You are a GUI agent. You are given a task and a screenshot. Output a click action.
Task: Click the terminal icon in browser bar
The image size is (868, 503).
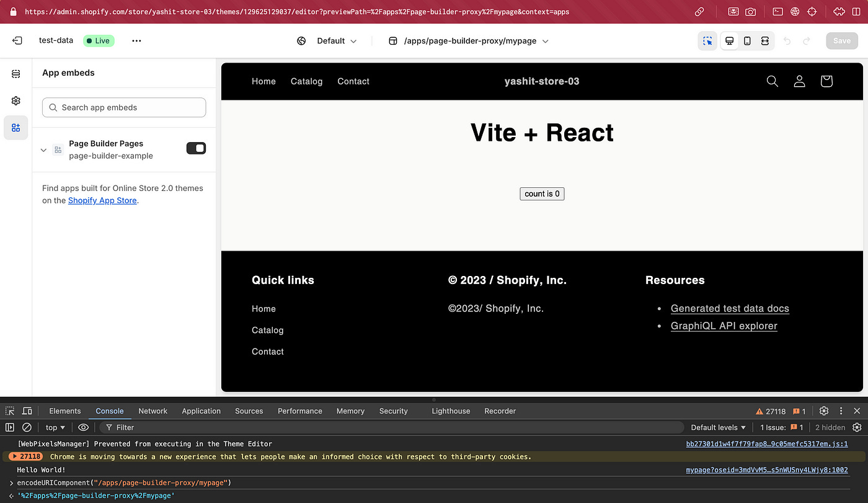tap(777, 12)
